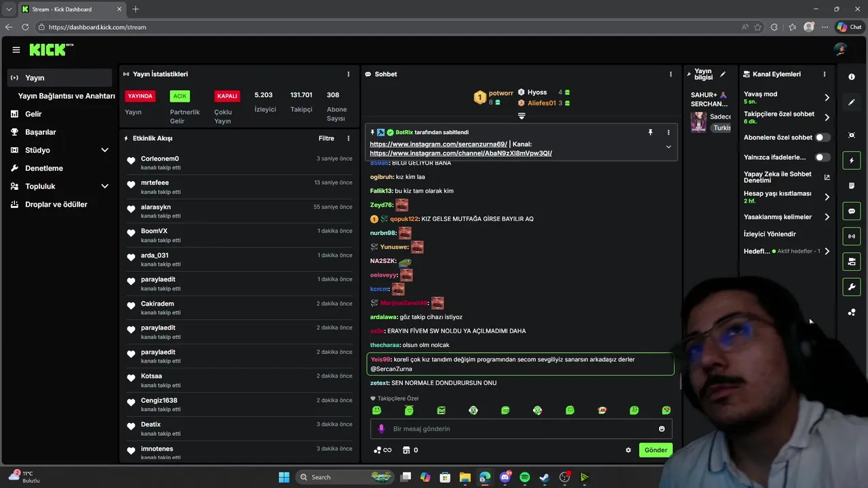Viewport: 868px width, 488px height.
Task: Toggle the wrench panel icon in right toolbar
Action: click(852, 287)
